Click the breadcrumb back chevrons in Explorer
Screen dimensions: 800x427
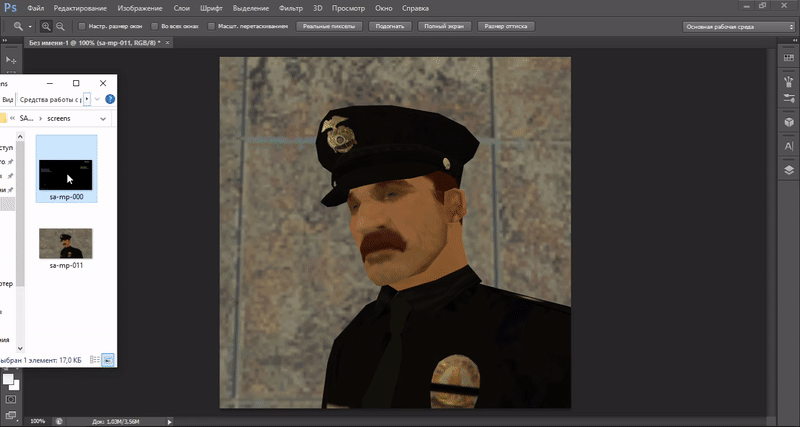(x=12, y=118)
